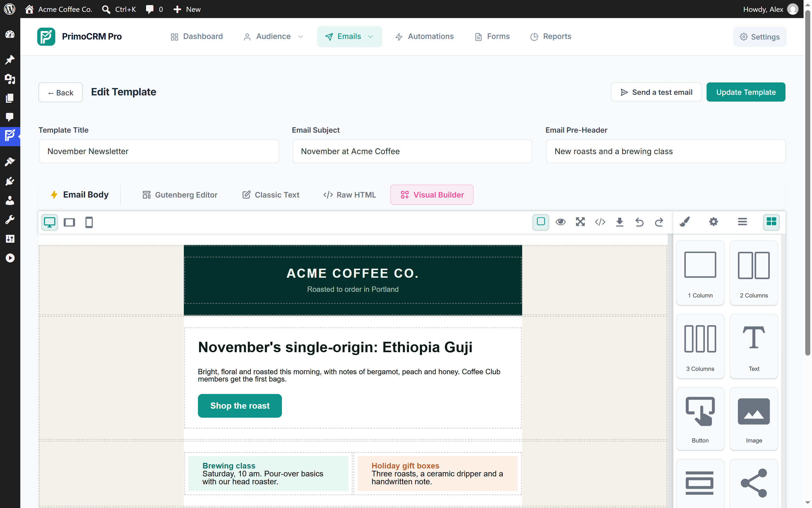This screenshot has width=812, height=508.
Task: Select the 2 Columns block
Action: [x=754, y=273]
